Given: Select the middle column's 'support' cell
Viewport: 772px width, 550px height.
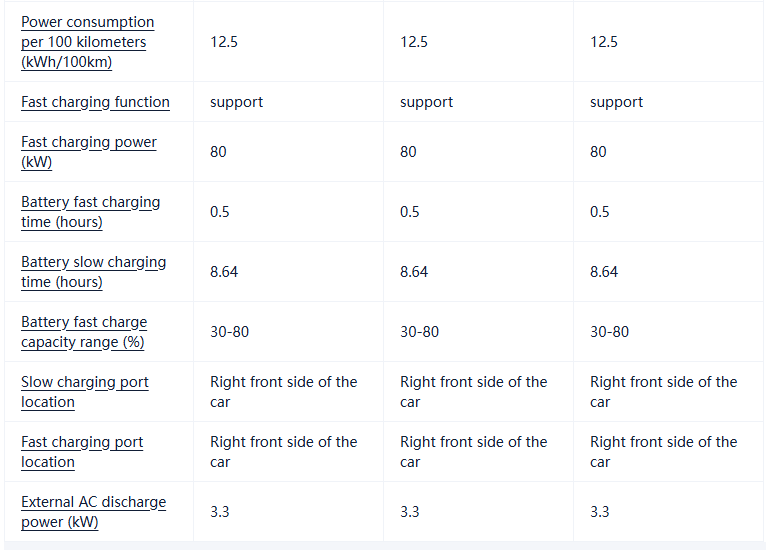Looking at the screenshot, I should pyautogui.click(x=426, y=102).
